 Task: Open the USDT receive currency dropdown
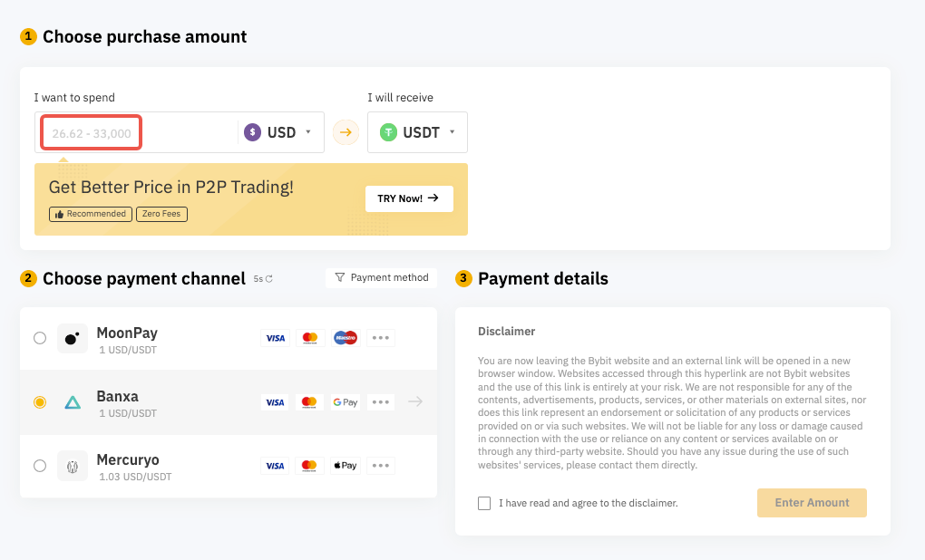tap(417, 132)
